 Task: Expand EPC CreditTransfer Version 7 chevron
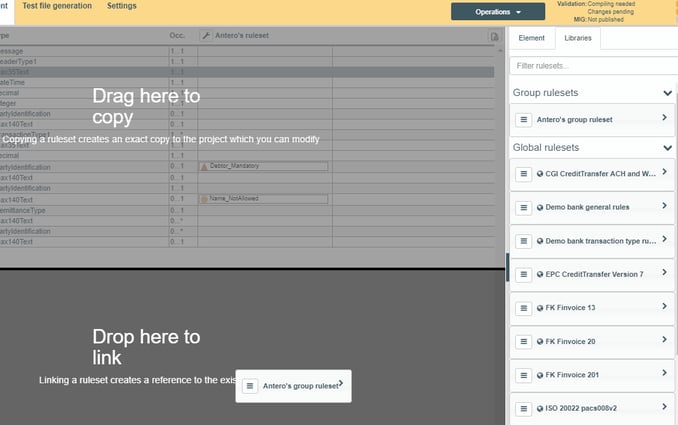tap(665, 272)
